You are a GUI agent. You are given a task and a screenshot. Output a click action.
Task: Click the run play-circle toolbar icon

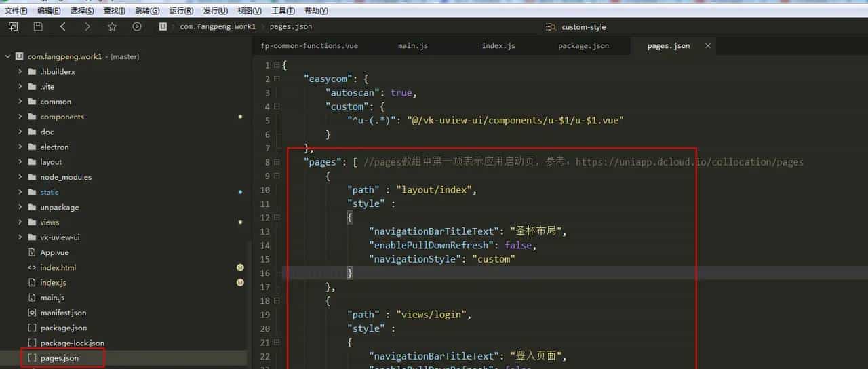pos(137,26)
